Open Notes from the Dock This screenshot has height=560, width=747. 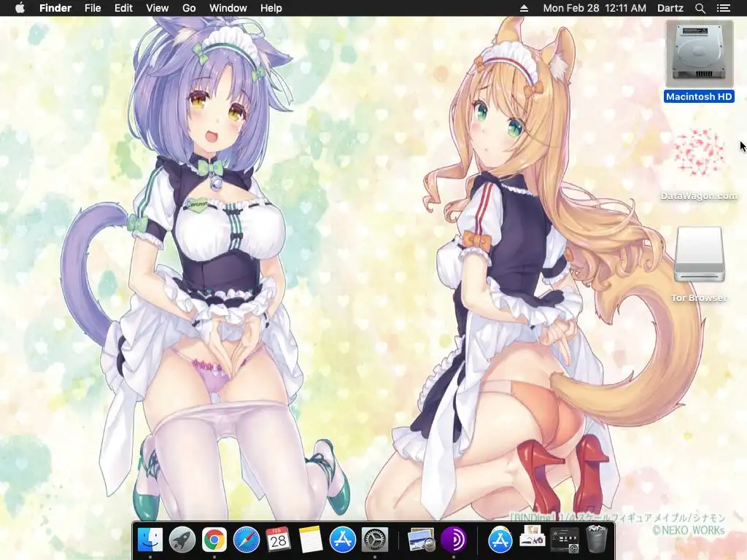[311, 540]
